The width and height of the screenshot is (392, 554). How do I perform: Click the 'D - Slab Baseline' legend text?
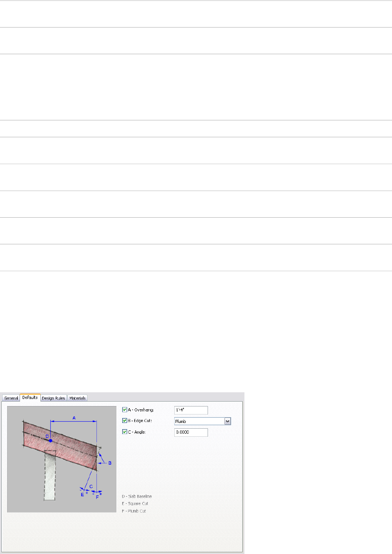(x=137, y=496)
